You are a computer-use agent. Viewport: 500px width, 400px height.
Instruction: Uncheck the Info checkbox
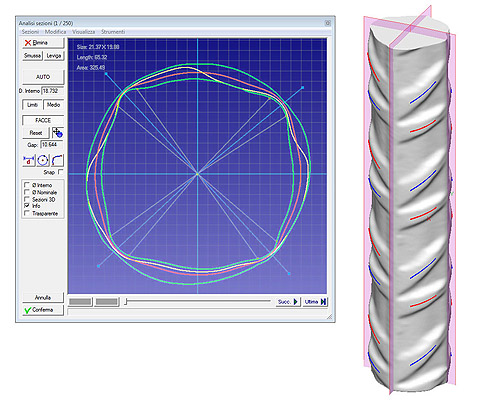(x=27, y=206)
